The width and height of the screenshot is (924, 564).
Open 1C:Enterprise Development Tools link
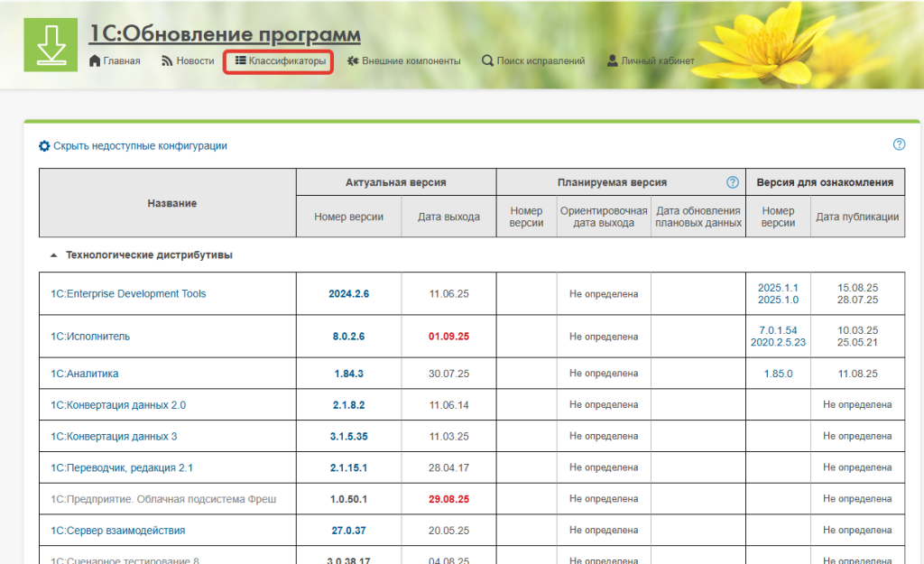coord(128,294)
